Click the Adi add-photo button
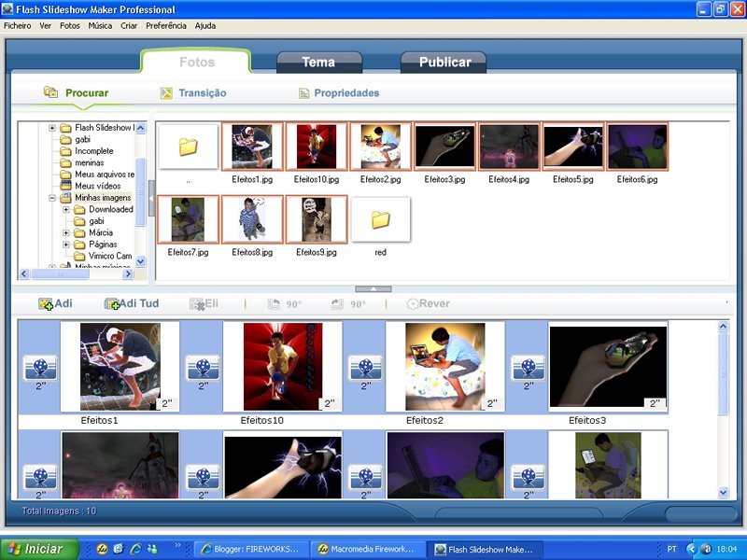Image resolution: width=747 pixels, height=560 pixels. coord(55,304)
